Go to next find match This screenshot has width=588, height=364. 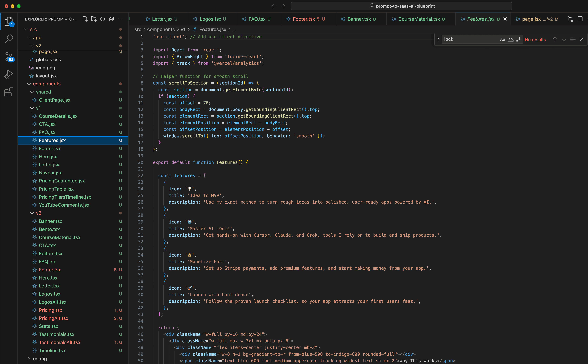click(x=564, y=39)
